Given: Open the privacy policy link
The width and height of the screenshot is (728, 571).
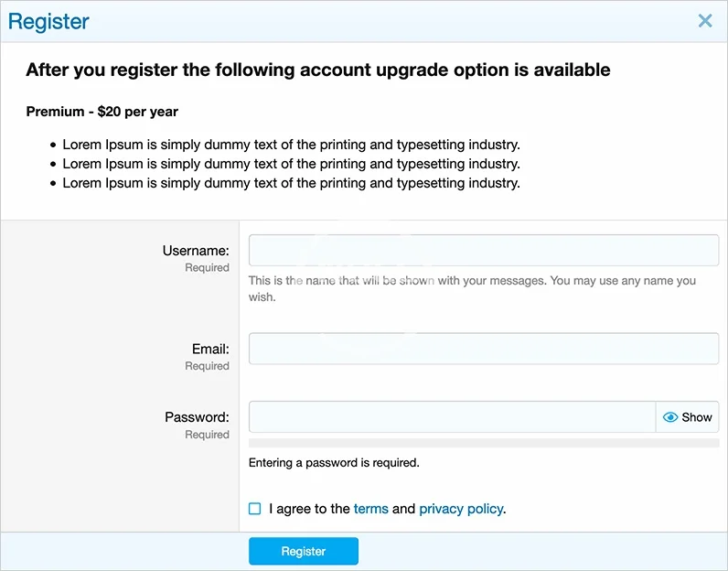Looking at the screenshot, I should pyautogui.click(x=461, y=509).
